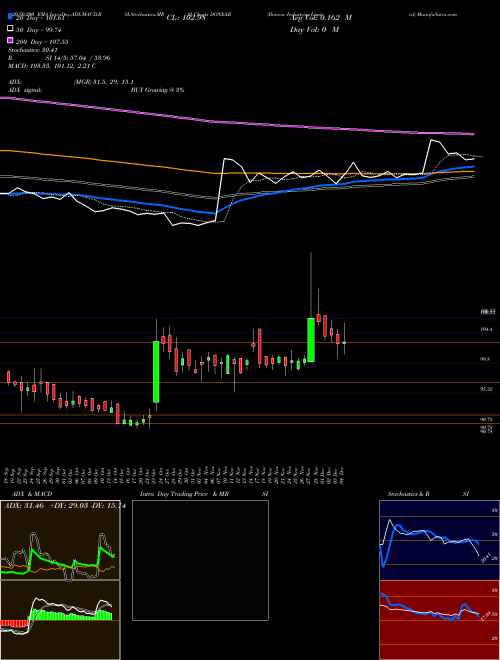
Task: Click the 'Stochastics & R' panel title
Action: click(409, 494)
